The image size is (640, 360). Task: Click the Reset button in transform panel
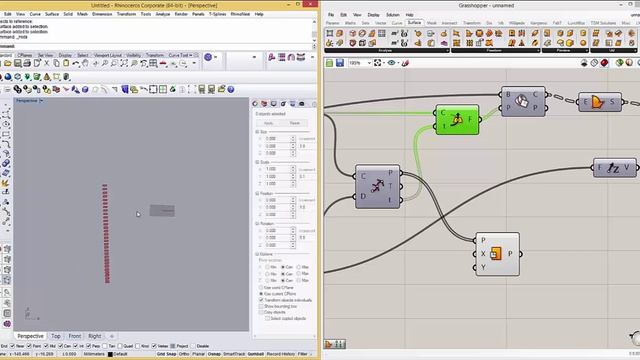click(x=295, y=123)
